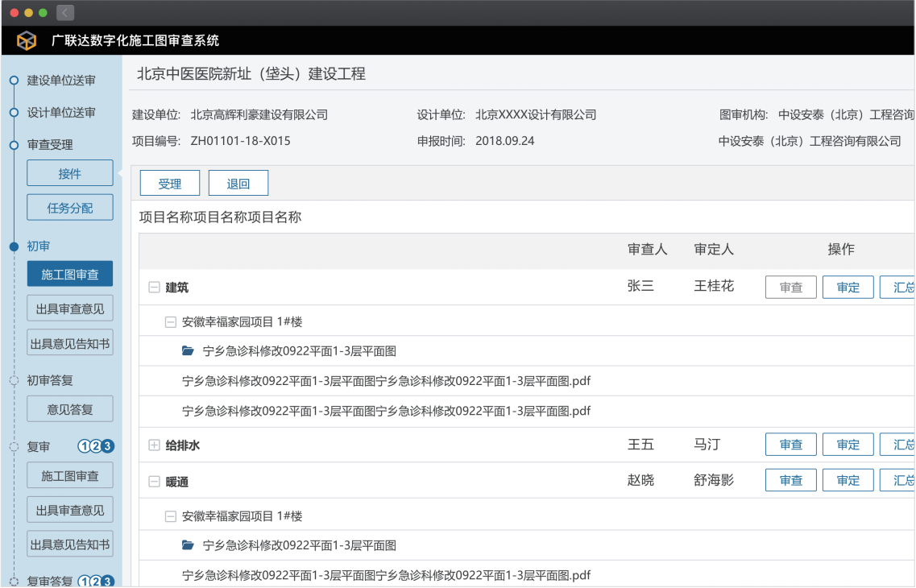The width and height of the screenshot is (916, 588).
Task: Open 接件 in the sidebar
Action: (x=70, y=174)
